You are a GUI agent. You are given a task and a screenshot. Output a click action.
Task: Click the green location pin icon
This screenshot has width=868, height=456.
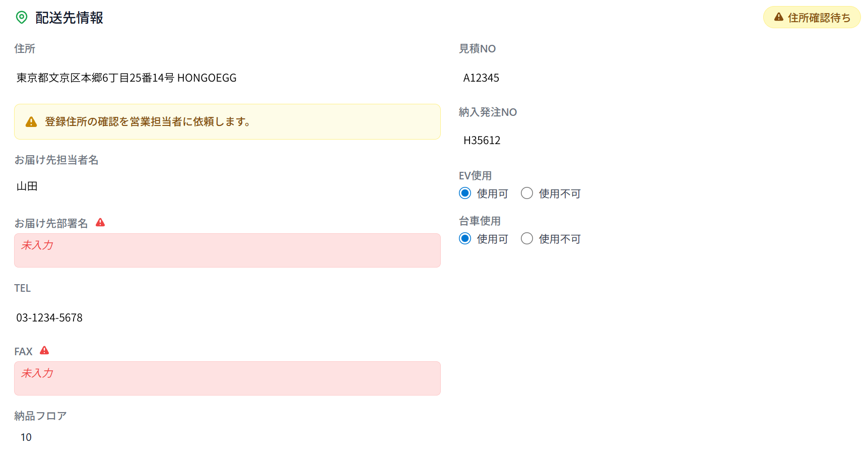[22, 18]
